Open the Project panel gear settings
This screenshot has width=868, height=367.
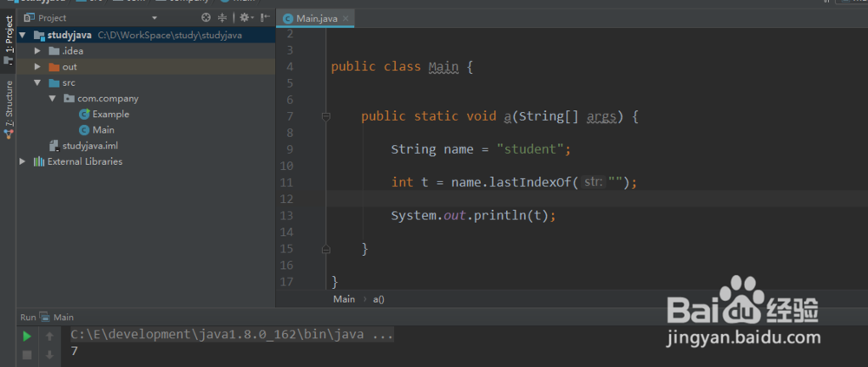pos(246,17)
